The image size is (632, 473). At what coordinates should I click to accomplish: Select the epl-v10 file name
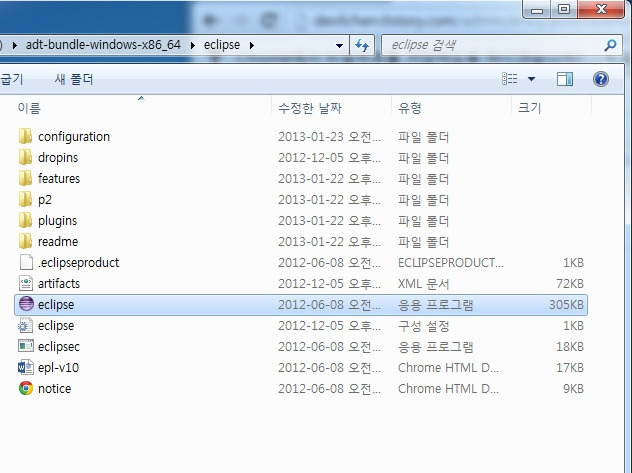[58, 367]
